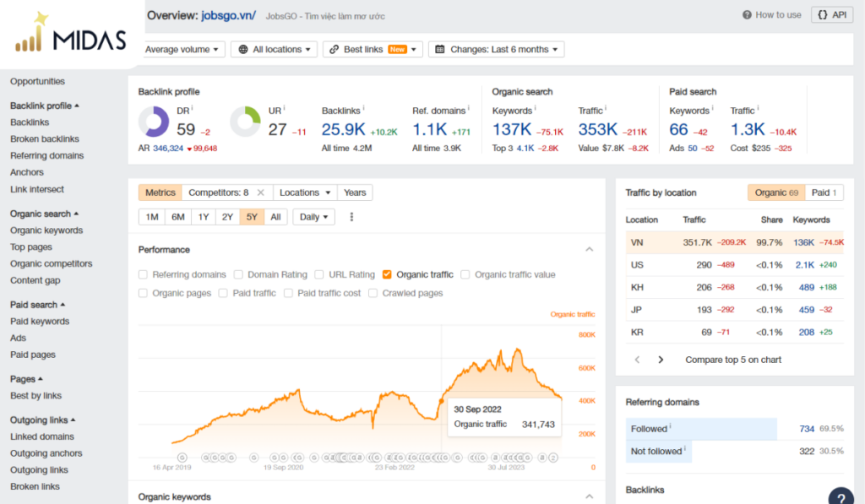865x504 pixels.
Task: Click the globe icon in All locations
Action: (243, 49)
